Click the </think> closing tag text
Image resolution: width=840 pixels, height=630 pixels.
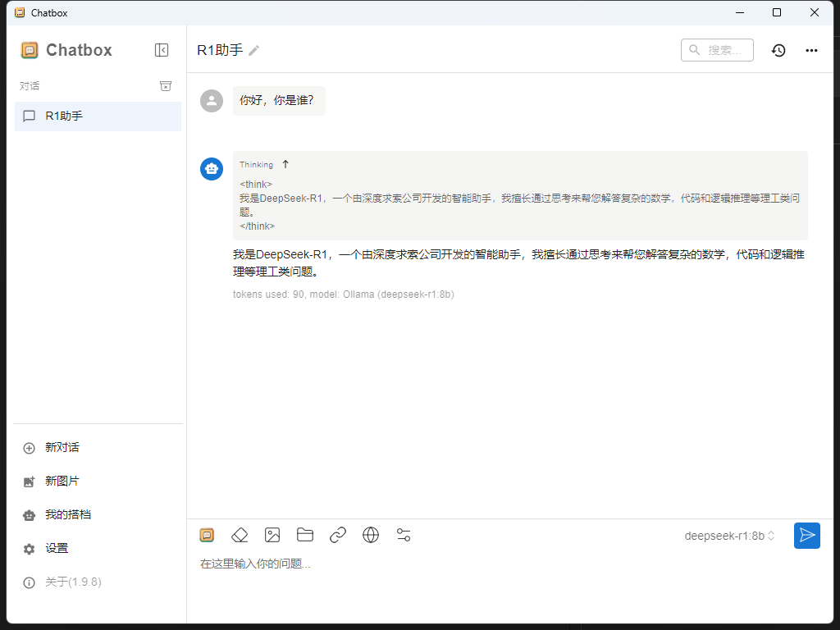pyautogui.click(x=257, y=226)
